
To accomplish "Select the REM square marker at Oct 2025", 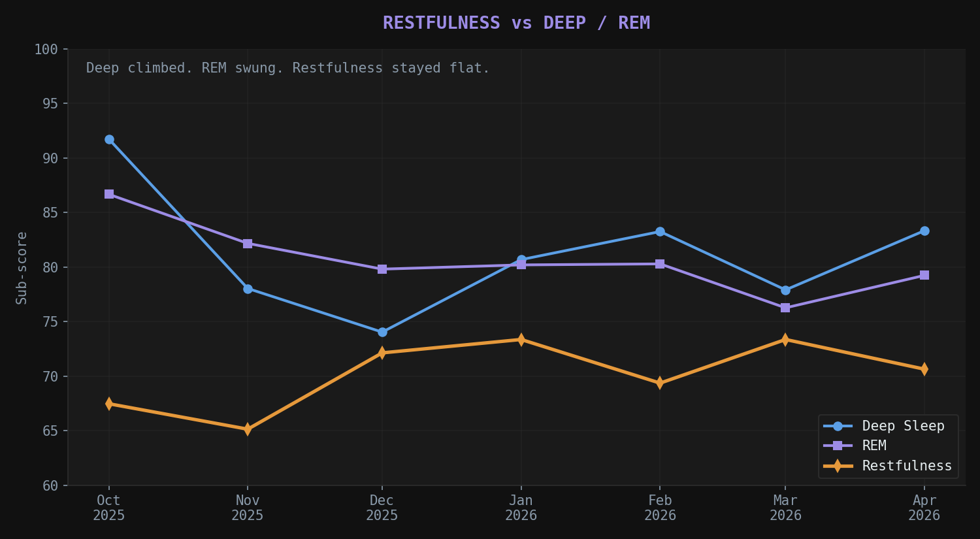I will [109, 194].
